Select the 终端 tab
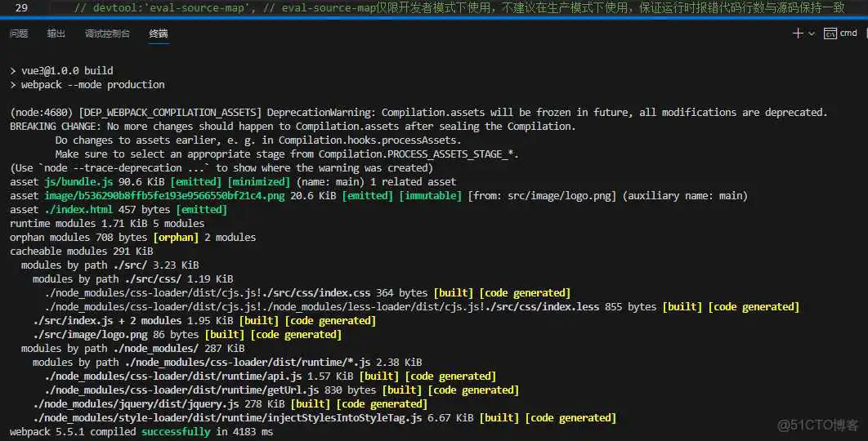The image size is (868, 441). [x=159, y=33]
